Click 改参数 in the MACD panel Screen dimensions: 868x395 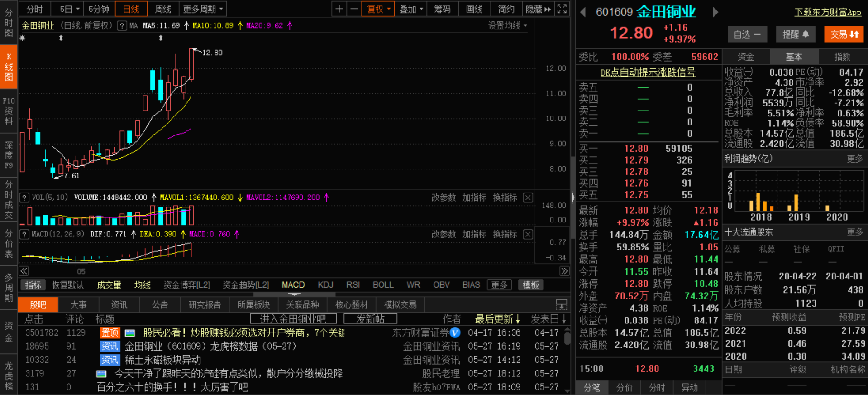[x=444, y=234]
